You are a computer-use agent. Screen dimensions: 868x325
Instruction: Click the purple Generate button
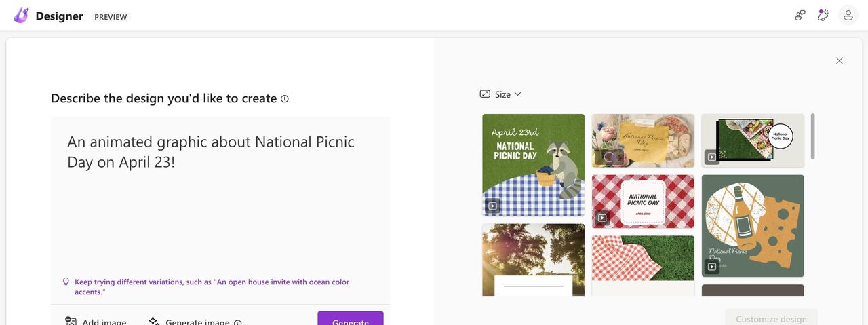(x=350, y=319)
